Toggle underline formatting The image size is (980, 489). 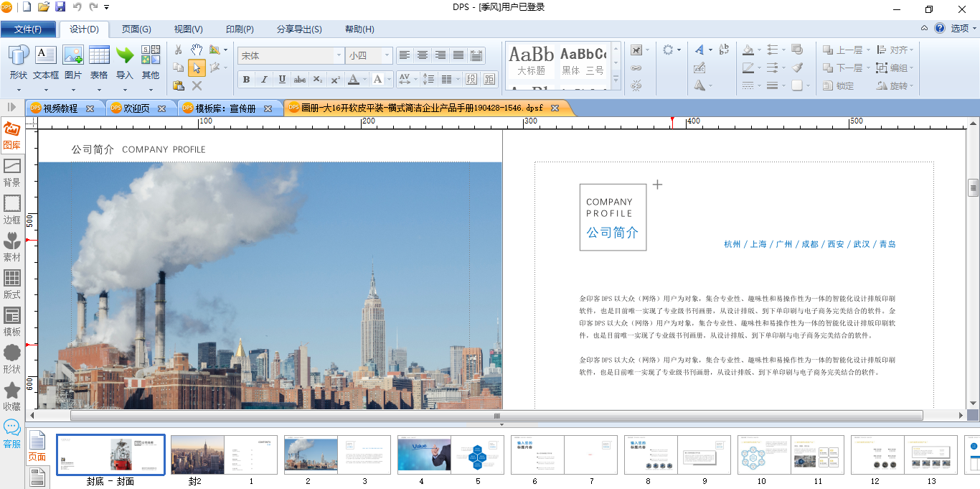pyautogui.click(x=282, y=79)
